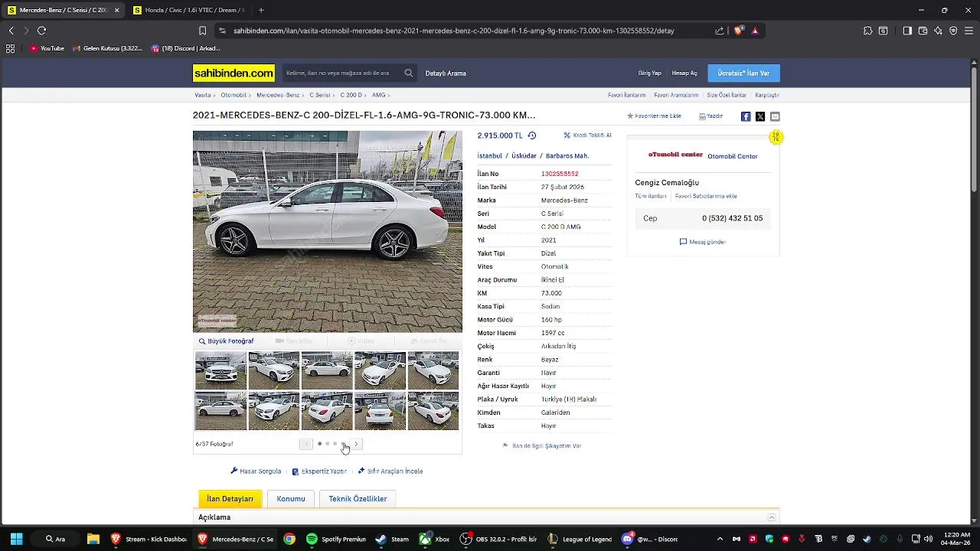This screenshot has width=980, height=551.
Task: Open the Konumu tab
Action: (291, 498)
